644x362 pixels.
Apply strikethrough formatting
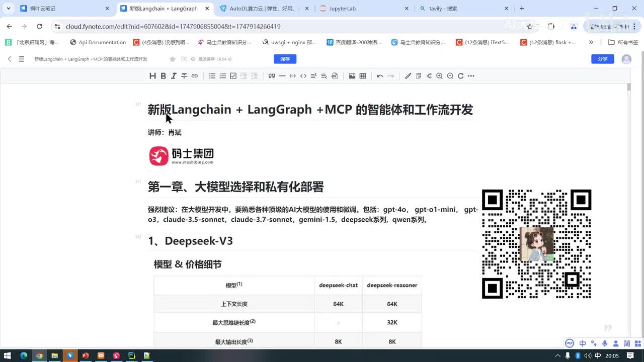[184, 76]
